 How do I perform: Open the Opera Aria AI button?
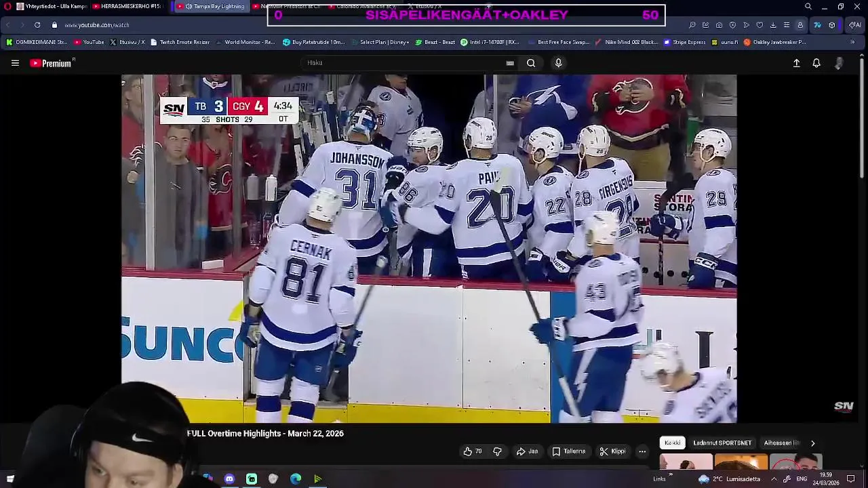click(x=855, y=25)
